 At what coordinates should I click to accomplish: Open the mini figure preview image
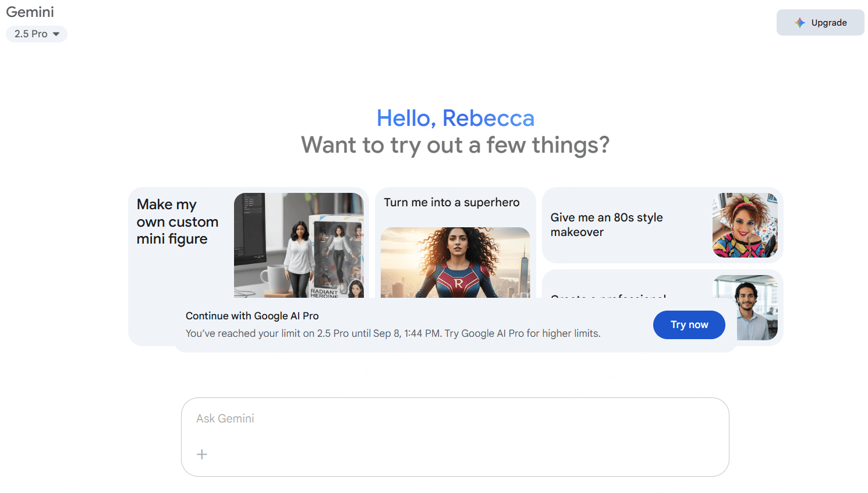click(299, 245)
